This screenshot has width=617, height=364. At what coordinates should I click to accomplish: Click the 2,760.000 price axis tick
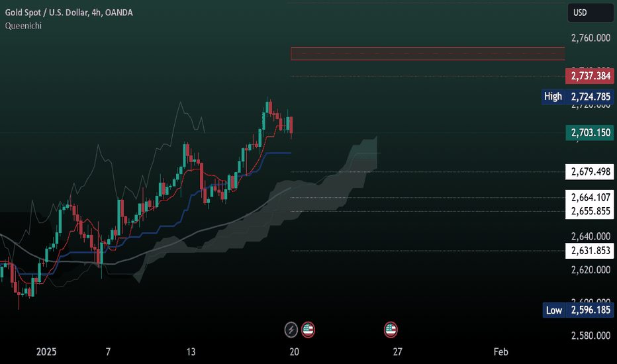(x=591, y=38)
